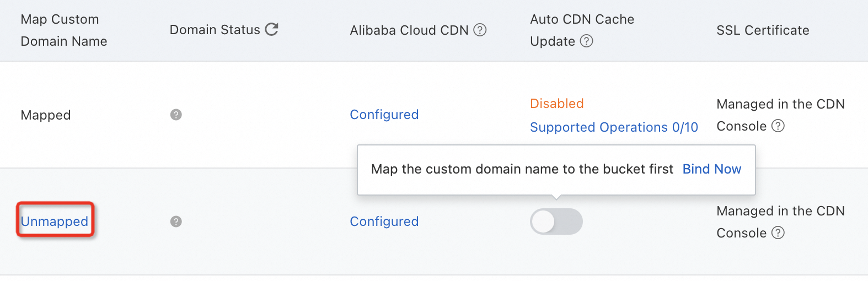Toggle Auto CDN Cache Update switch

click(x=556, y=221)
